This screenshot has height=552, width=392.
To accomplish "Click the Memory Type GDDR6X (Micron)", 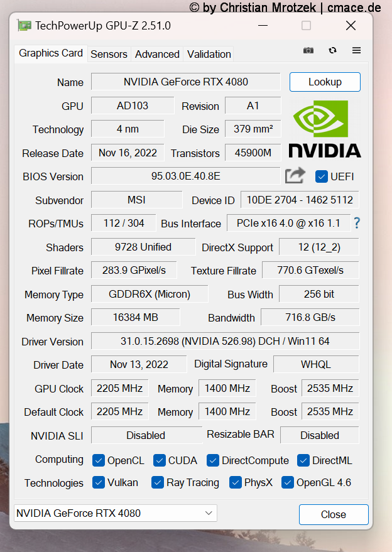I will [x=150, y=294].
